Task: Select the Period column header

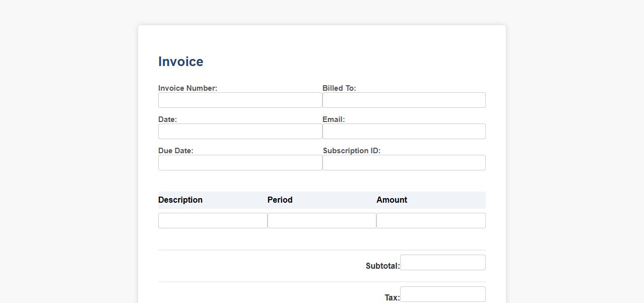Action: coord(280,200)
